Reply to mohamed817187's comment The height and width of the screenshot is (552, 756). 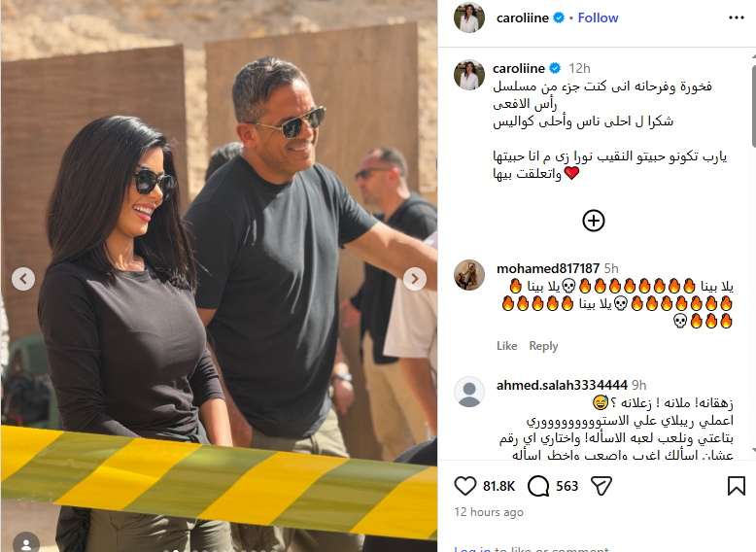543,346
